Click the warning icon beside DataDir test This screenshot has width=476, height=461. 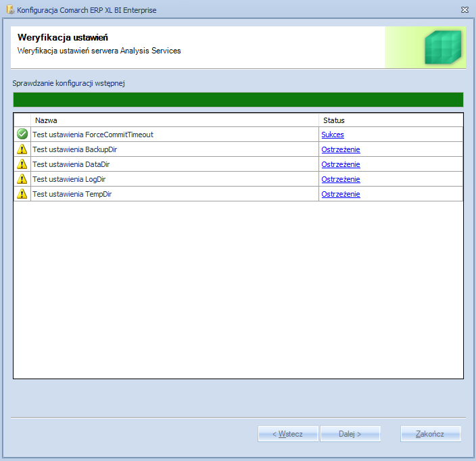tap(22, 164)
